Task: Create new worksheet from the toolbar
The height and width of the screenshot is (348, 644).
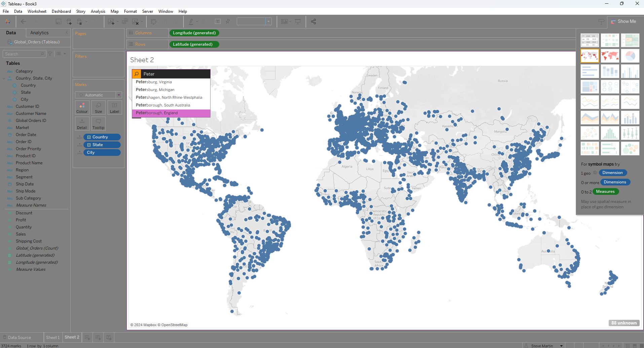Action: point(111,21)
